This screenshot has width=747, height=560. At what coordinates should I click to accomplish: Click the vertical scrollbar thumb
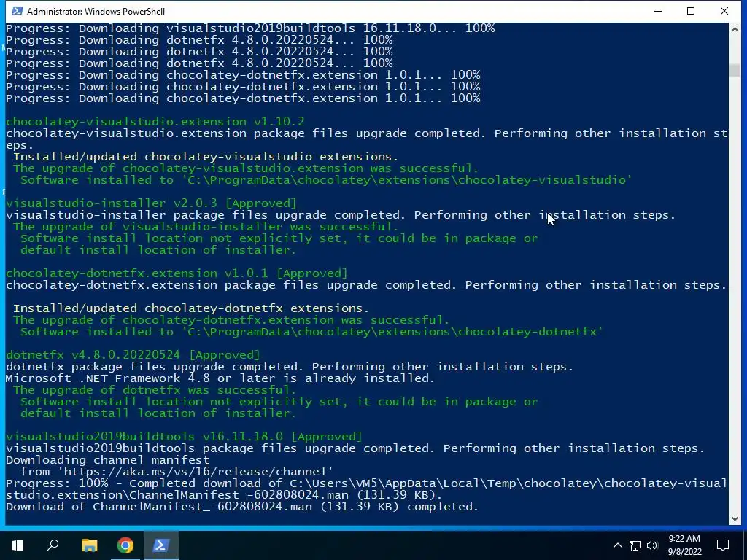735,69
